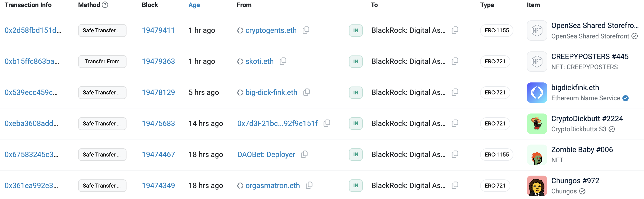Copy the cryptogents.eth address

pyautogui.click(x=306, y=30)
